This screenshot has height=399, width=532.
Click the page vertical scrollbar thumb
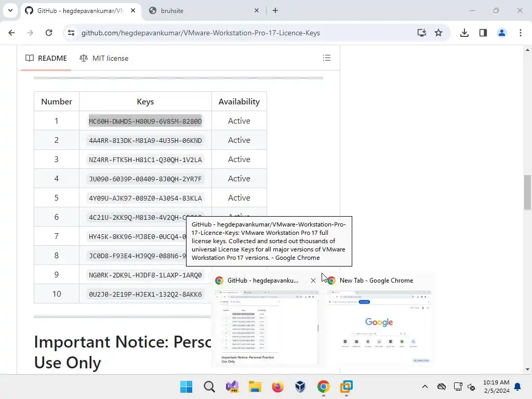(x=527, y=192)
